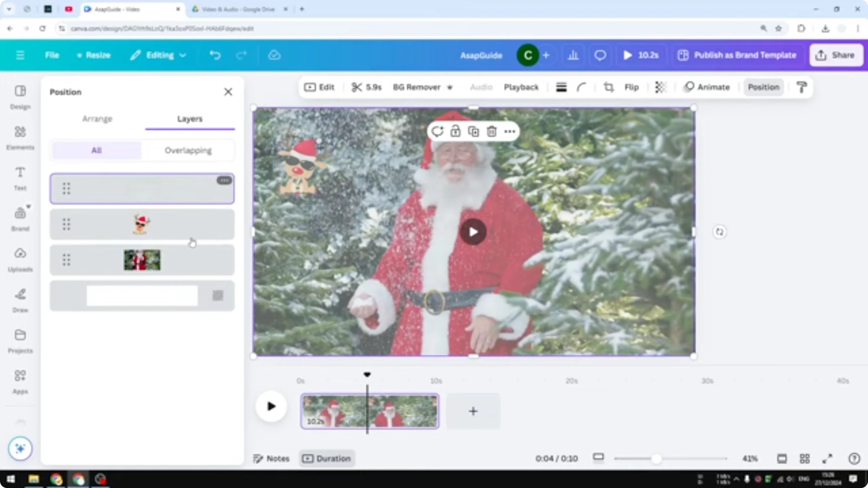Delete the selected element with the trash icon
The image size is (868, 488).
[491, 131]
